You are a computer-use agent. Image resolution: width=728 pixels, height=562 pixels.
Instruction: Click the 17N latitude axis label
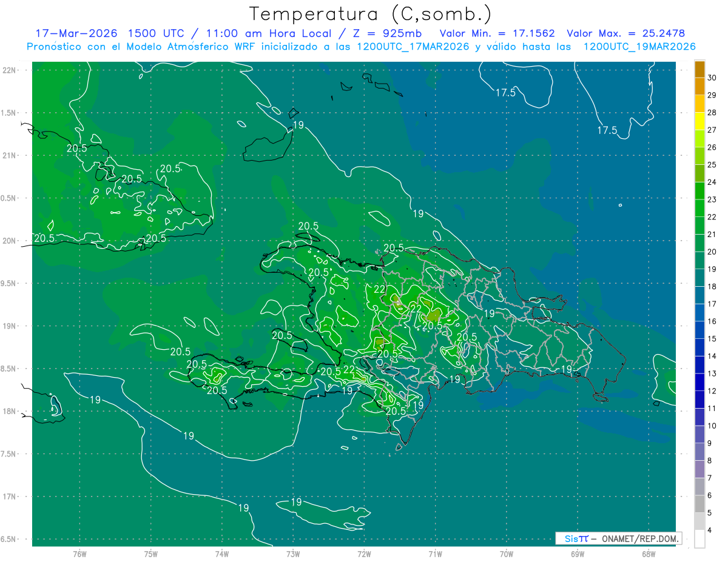10,497
